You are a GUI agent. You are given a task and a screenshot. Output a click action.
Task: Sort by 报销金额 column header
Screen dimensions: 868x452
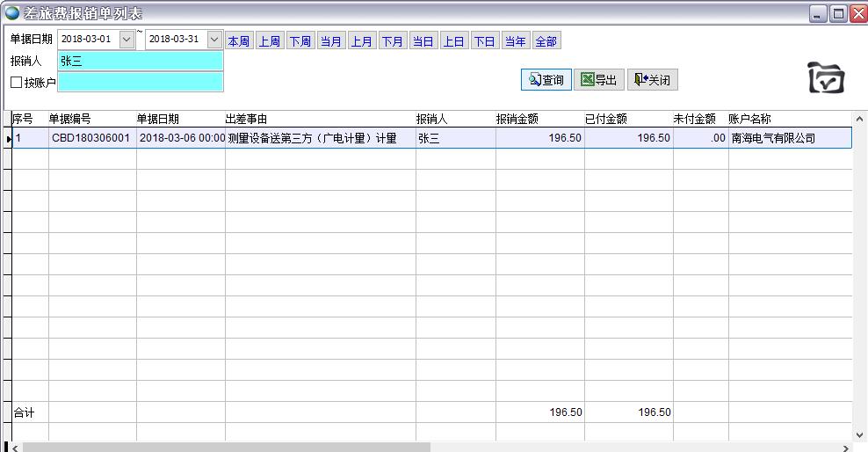click(x=517, y=119)
